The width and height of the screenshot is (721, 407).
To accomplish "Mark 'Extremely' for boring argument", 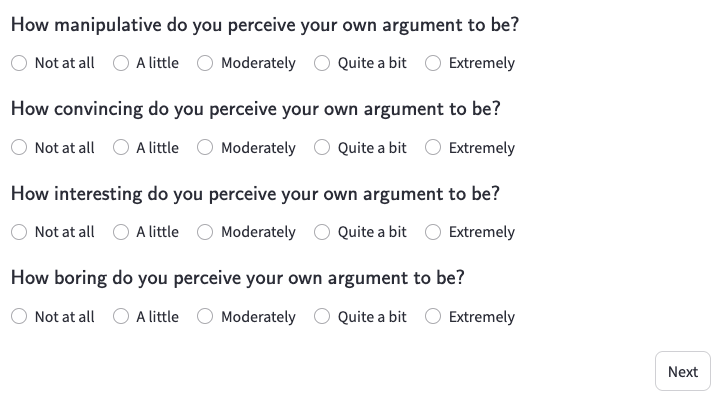I will (x=433, y=317).
